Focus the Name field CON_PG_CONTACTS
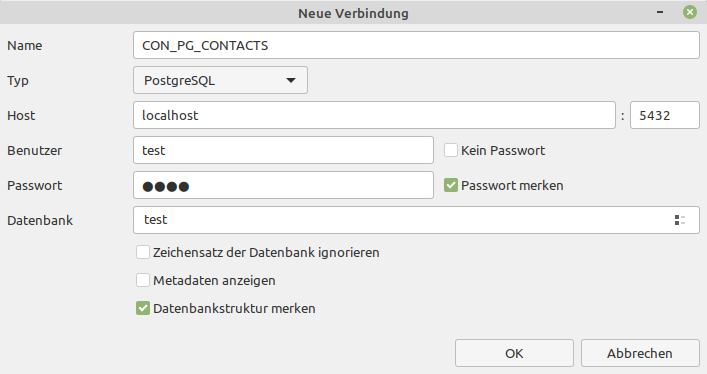This screenshot has height=374, width=707. (x=416, y=45)
